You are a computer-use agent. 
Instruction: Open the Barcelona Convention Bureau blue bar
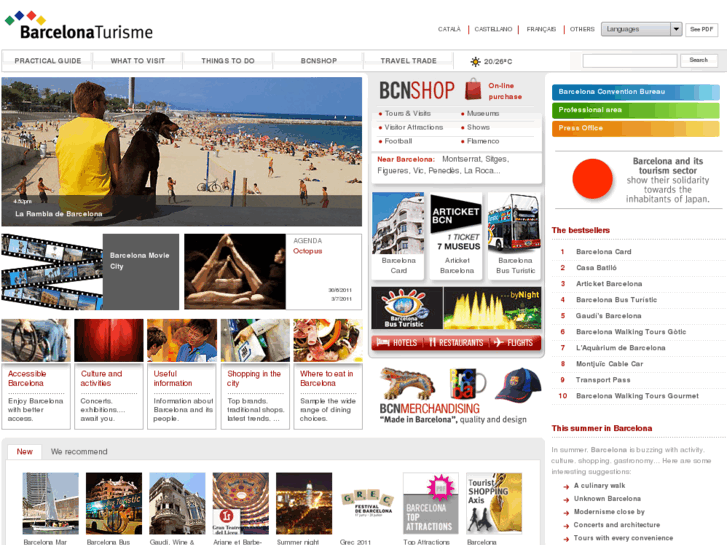tap(636, 92)
